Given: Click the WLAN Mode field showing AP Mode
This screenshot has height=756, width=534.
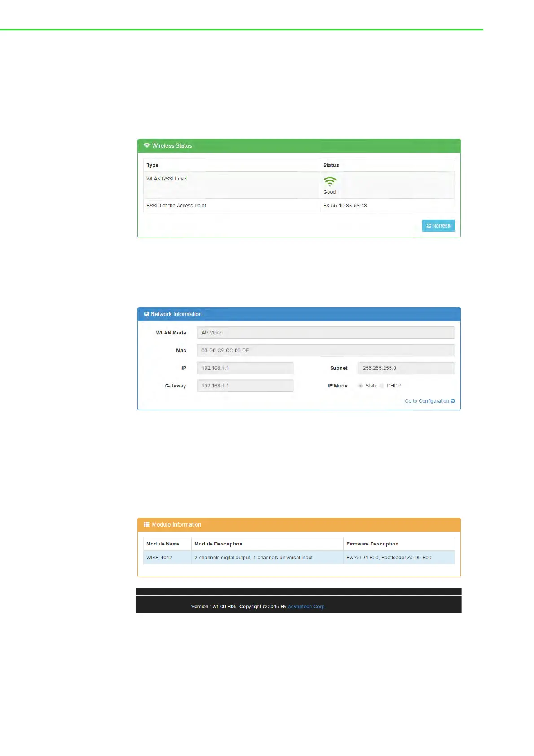Looking at the screenshot, I should [x=326, y=333].
